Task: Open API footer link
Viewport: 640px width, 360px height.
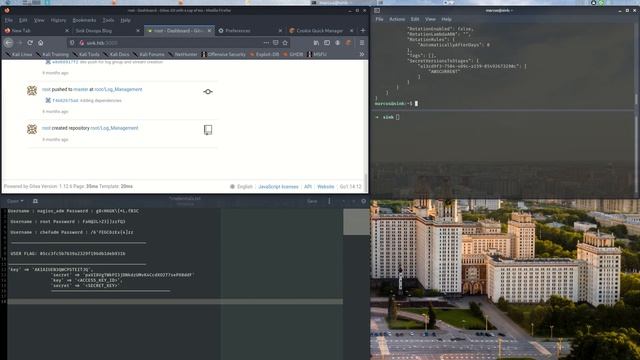Action: tap(308, 187)
